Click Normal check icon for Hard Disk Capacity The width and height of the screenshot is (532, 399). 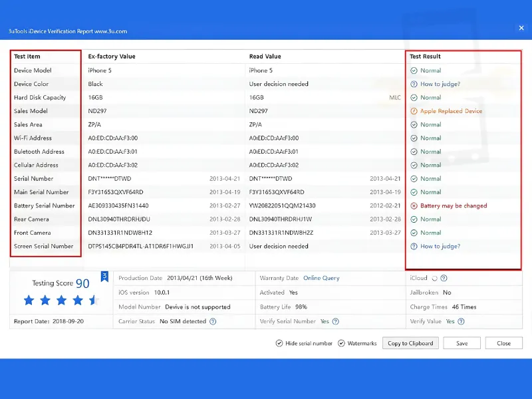click(414, 98)
